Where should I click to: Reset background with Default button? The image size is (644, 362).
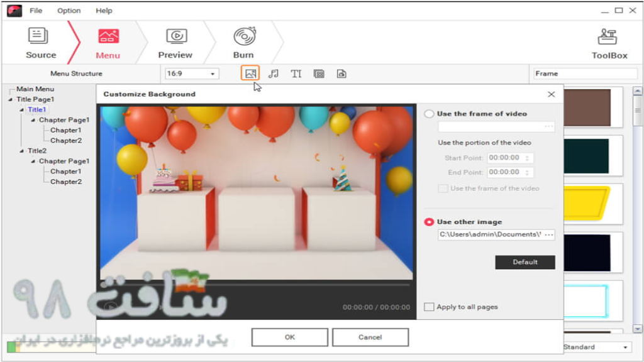(x=525, y=262)
